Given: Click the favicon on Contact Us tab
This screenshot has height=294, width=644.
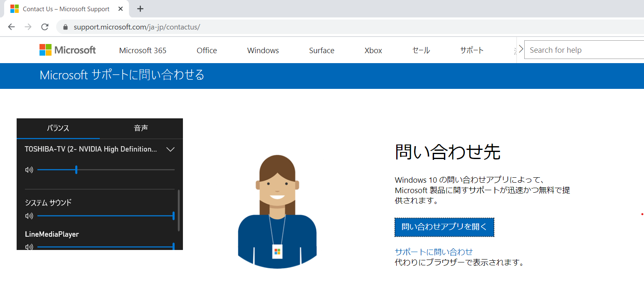Looking at the screenshot, I should click(x=15, y=9).
